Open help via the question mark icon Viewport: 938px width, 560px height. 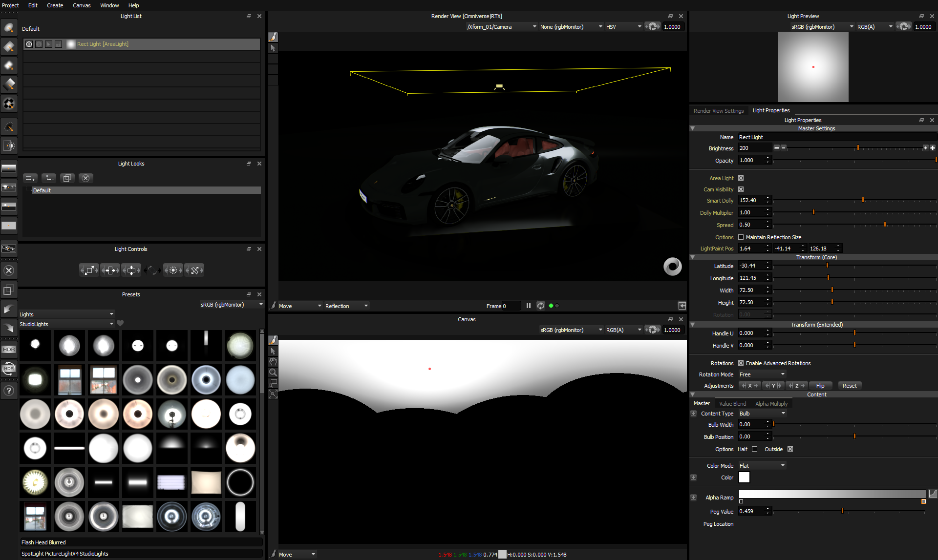tap(9, 391)
